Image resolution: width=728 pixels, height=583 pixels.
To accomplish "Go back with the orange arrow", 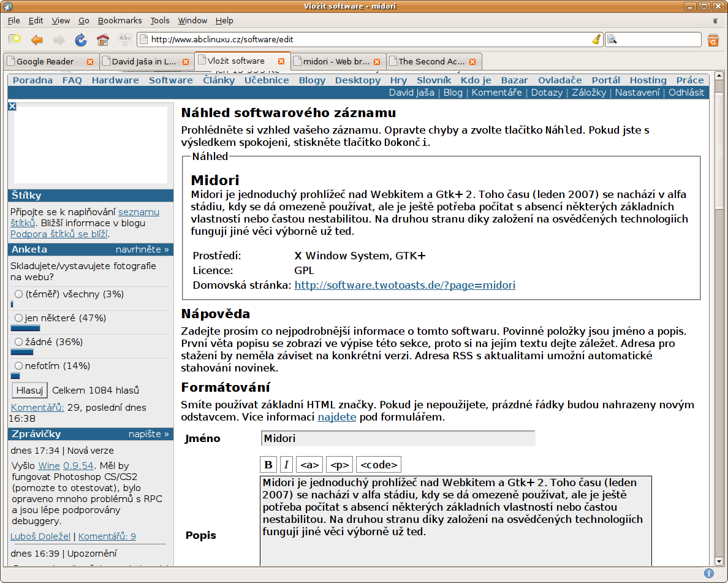I will point(37,40).
